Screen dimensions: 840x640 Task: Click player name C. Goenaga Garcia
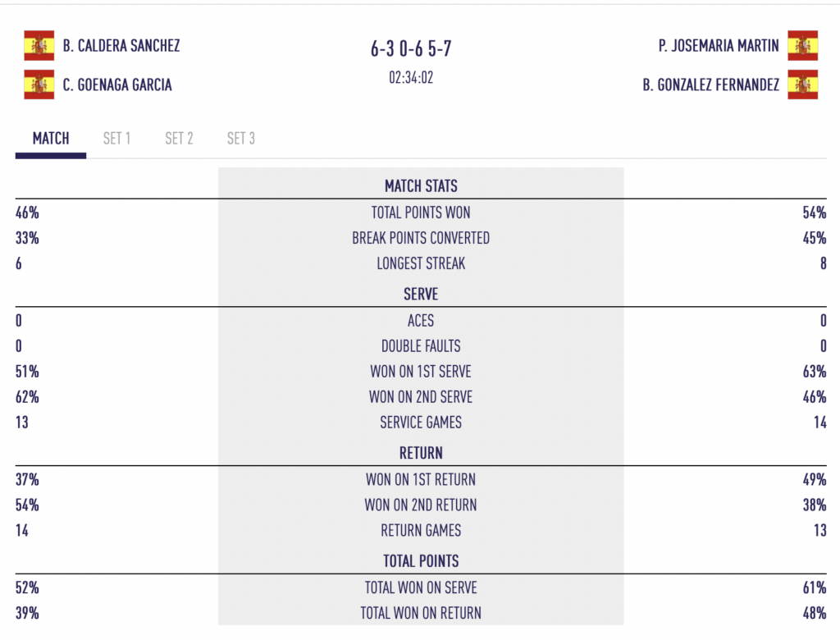click(117, 85)
